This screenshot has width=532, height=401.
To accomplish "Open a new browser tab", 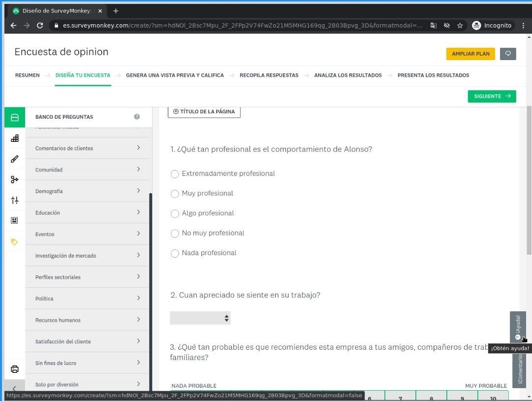I will click(x=116, y=11).
